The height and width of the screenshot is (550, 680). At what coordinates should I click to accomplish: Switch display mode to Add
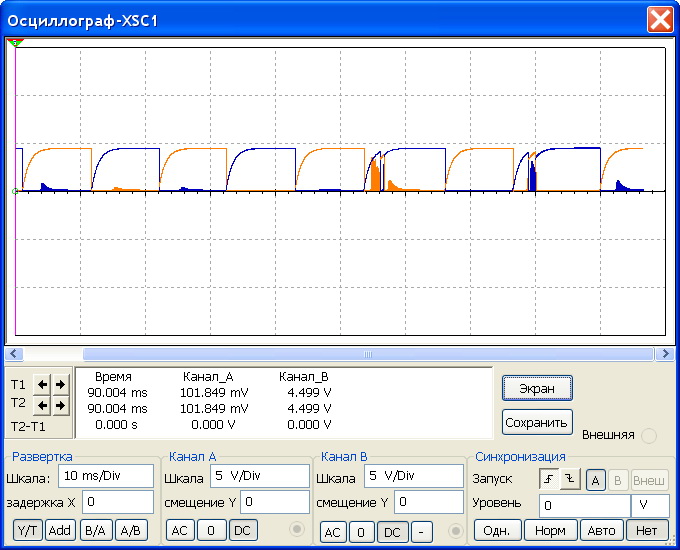[x=60, y=530]
